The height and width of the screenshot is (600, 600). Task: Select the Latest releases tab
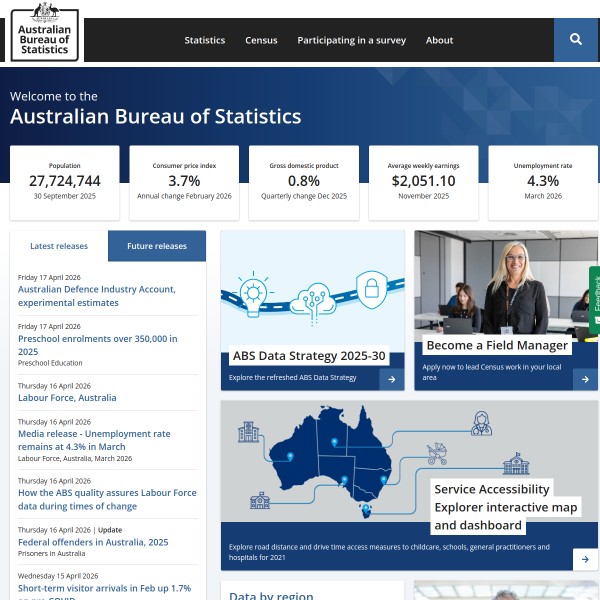click(x=59, y=246)
